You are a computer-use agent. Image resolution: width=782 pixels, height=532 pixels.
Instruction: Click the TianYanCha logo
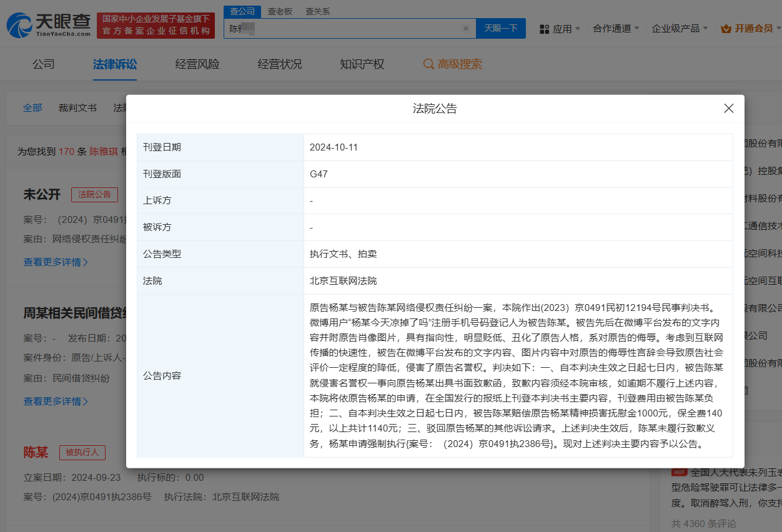tap(49, 25)
